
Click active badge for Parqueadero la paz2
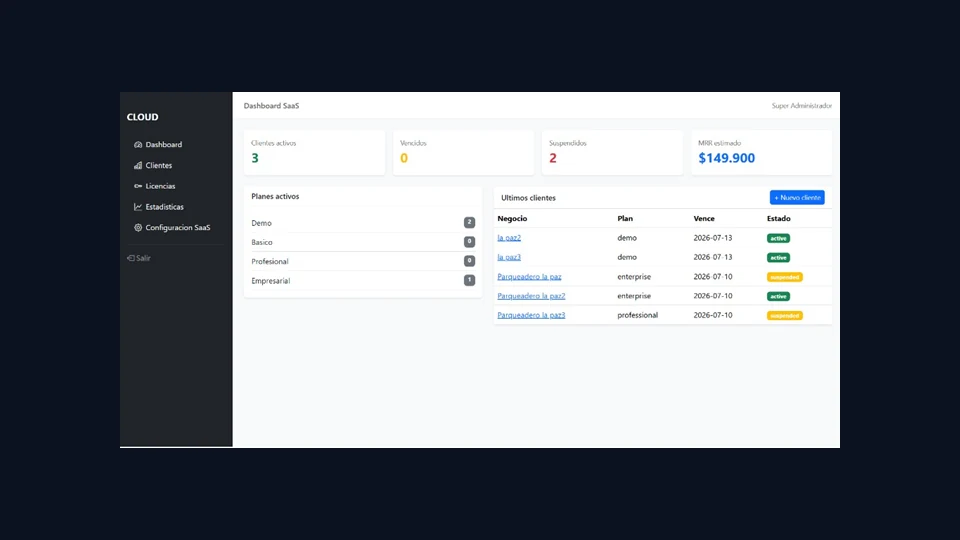coord(778,296)
